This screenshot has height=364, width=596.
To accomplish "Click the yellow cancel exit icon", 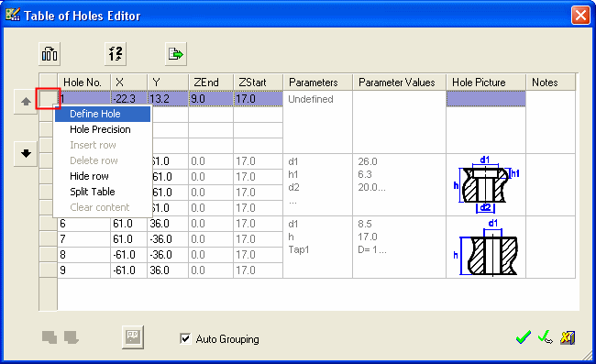I will point(568,337).
